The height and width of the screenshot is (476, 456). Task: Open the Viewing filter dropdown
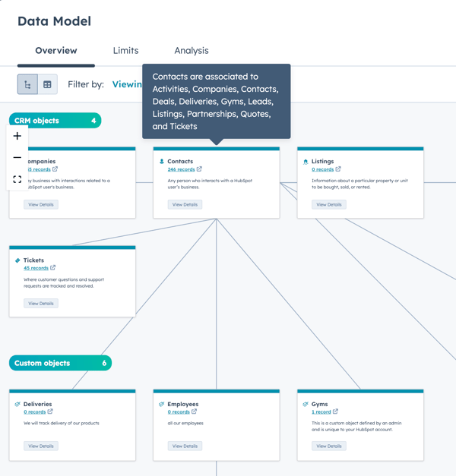pos(127,84)
